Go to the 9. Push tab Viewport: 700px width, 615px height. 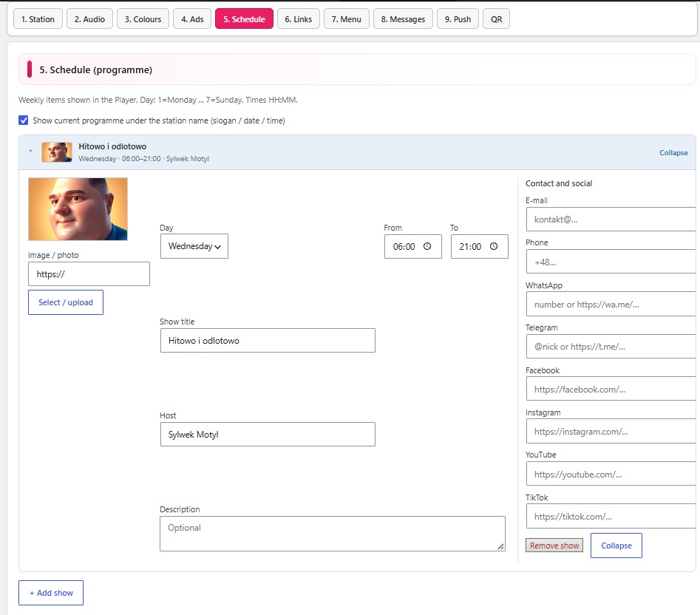[x=458, y=19]
